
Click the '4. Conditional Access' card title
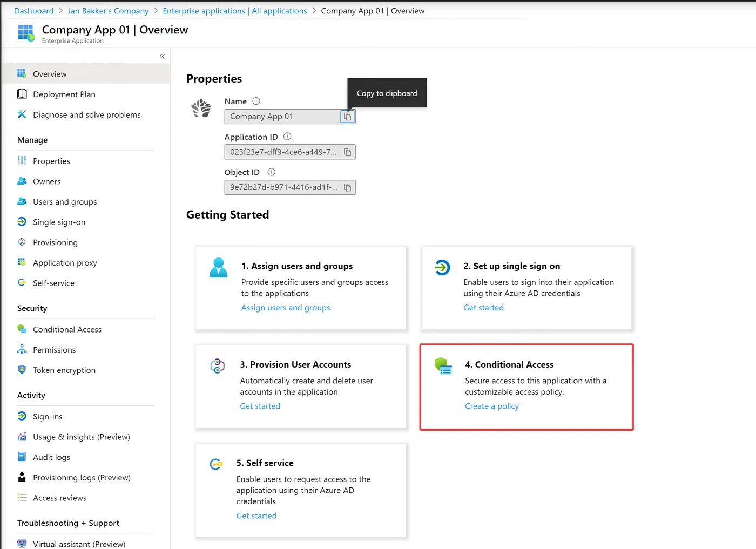coord(509,364)
